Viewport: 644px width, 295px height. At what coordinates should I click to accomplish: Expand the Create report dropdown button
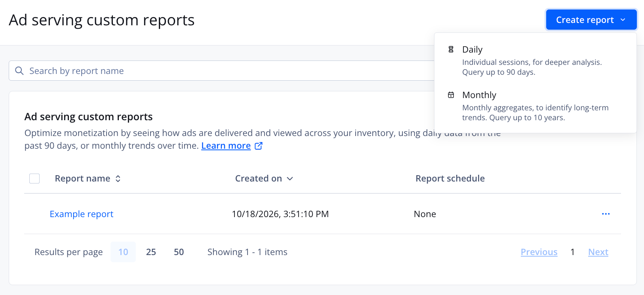pos(591,20)
